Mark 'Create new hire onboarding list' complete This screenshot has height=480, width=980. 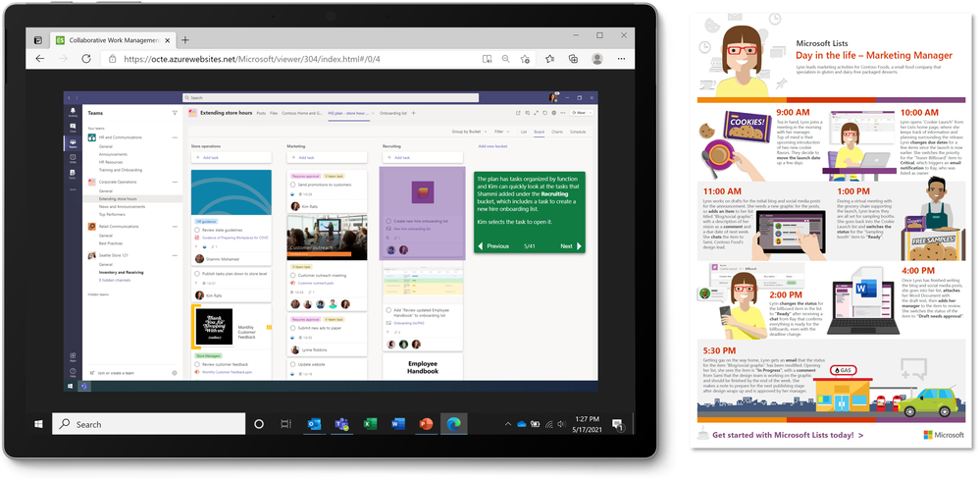pyautogui.click(x=388, y=221)
